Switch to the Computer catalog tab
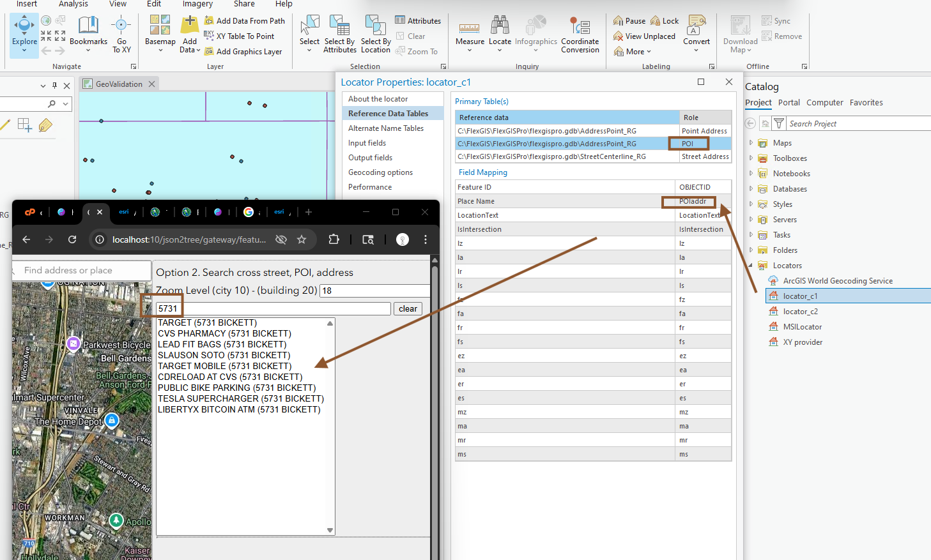This screenshot has width=931, height=560. point(824,103)
